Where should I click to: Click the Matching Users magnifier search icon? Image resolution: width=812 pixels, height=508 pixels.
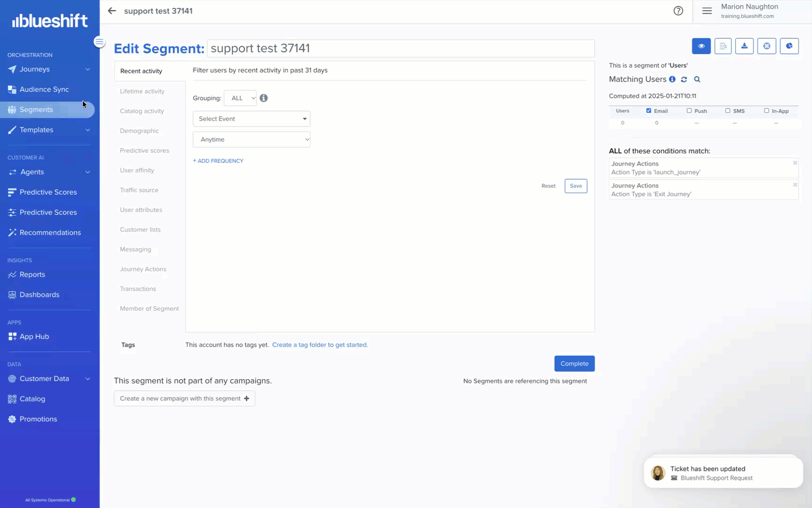point(697,79)
